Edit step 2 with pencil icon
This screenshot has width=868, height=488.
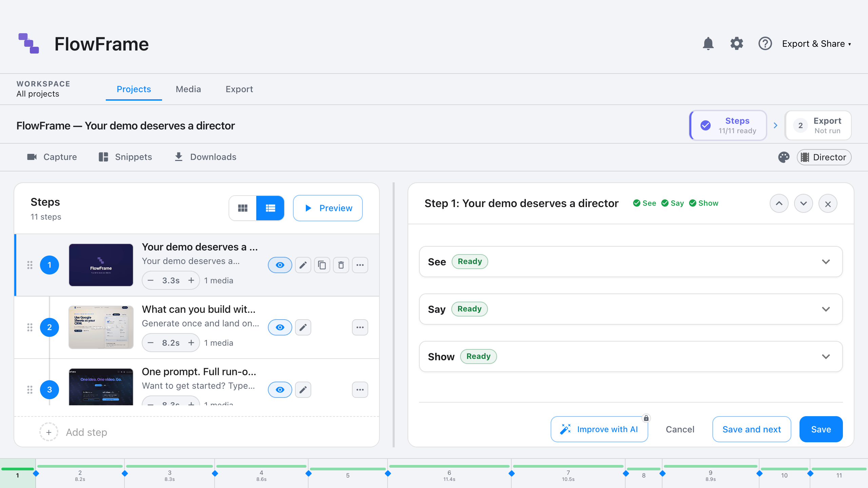[x=303, y=327]
